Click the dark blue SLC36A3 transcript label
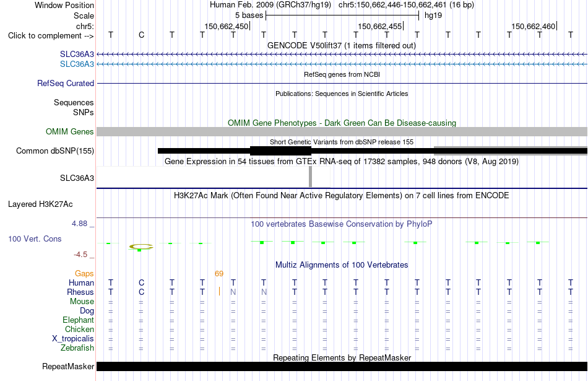This screenshot has height=381, width=588. (x=77, y=55)
